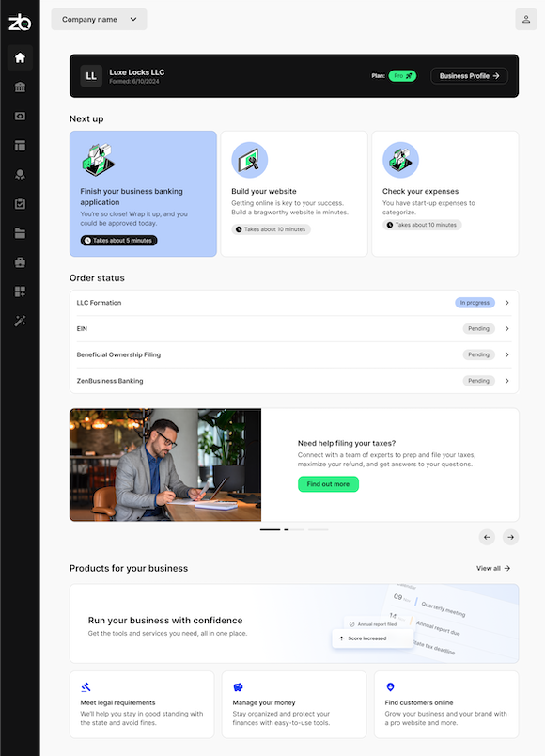Open the user account icon
This screenshot has height=756, width=545.
pos(526,20)
